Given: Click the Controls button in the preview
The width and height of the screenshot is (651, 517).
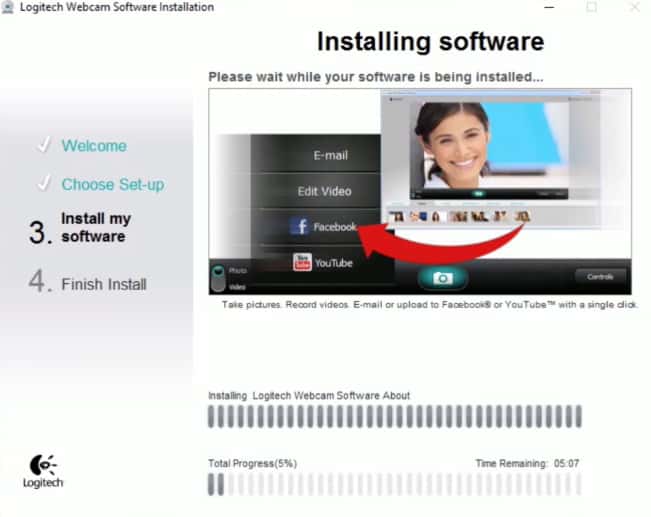Looking at the screenshot, I should [x=600, y=277].
